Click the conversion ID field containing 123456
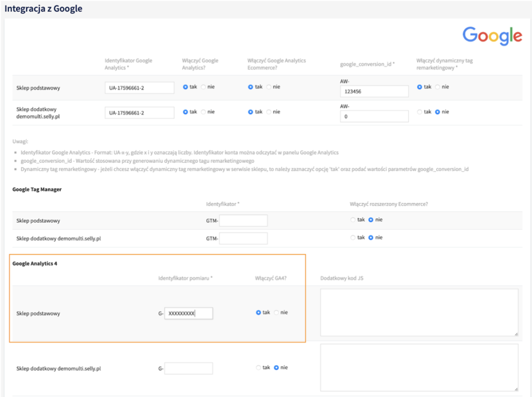 coord(374,91)
